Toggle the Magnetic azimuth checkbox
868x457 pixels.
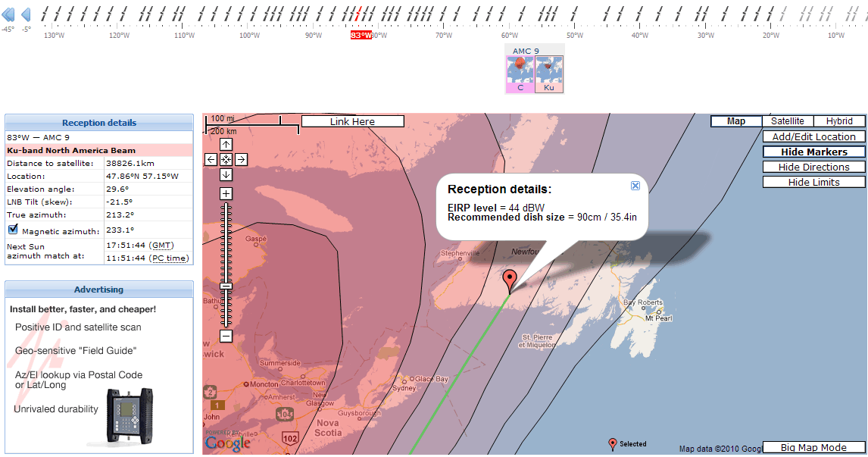[x=14, y=229]
